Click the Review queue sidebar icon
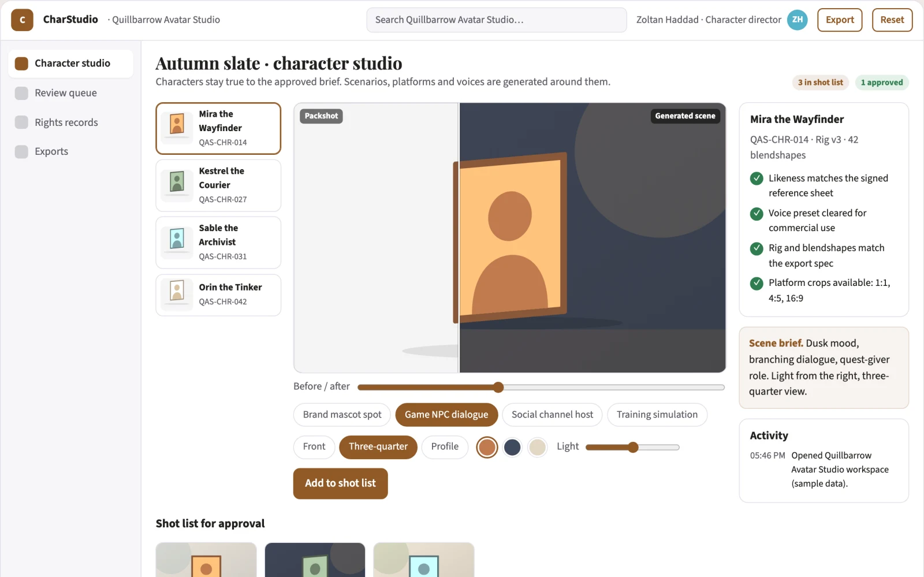 pyautogui.click(x=21, y=93)
